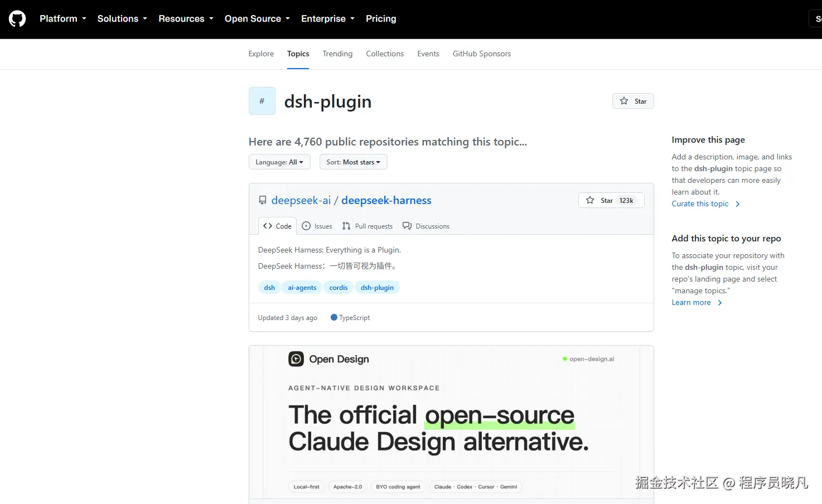Click the hash topic icon beside dsh-plugin

[262, 101]
